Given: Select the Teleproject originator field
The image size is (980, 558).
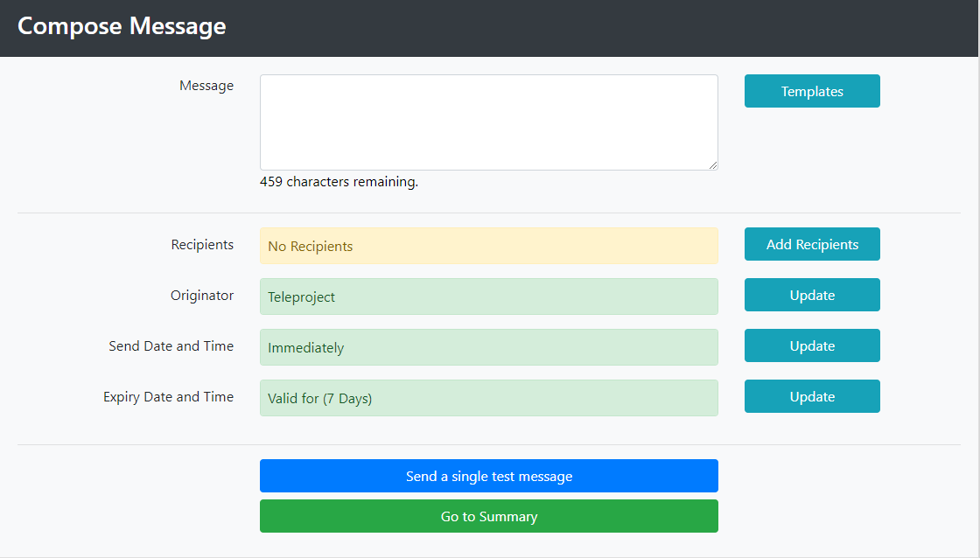Looking at the screenshot, I should 489,296.
